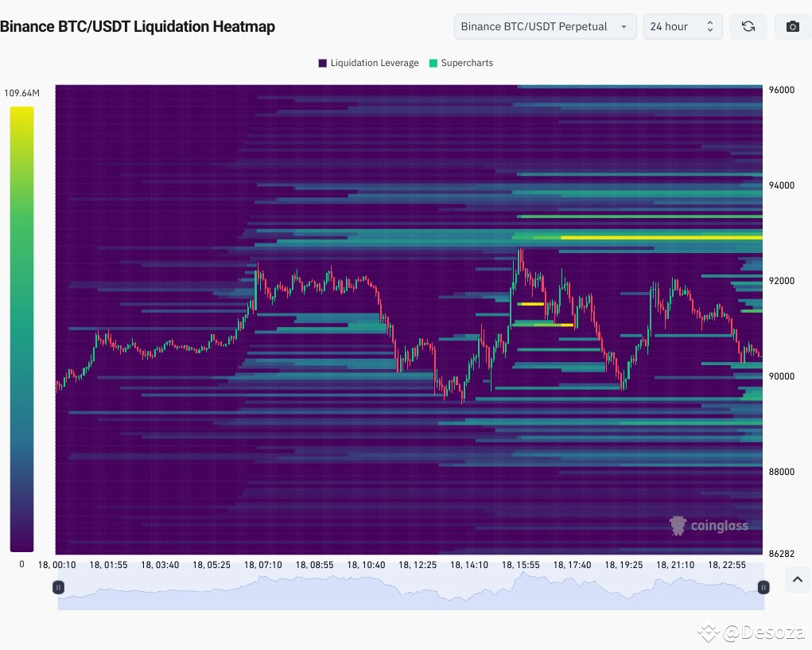Click the camera icon to capture a screenshot

[x=792, y=26]
